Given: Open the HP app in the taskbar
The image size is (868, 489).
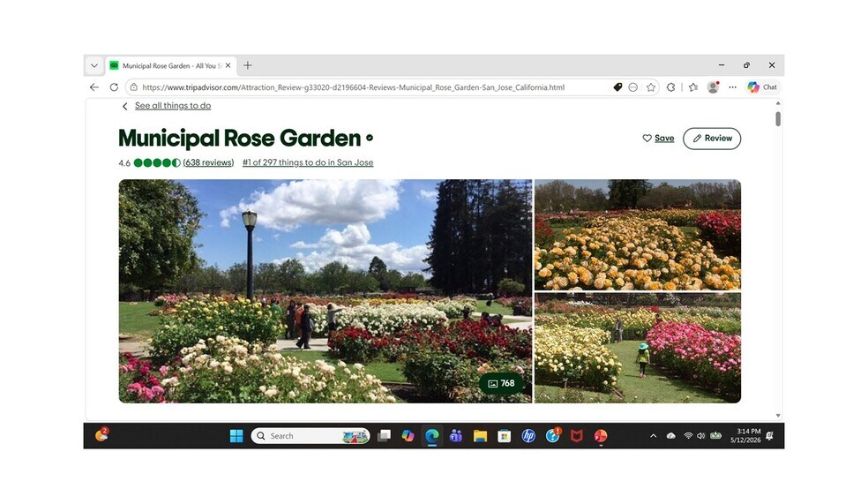Looking at the screenshot, I should coord(528,436).
